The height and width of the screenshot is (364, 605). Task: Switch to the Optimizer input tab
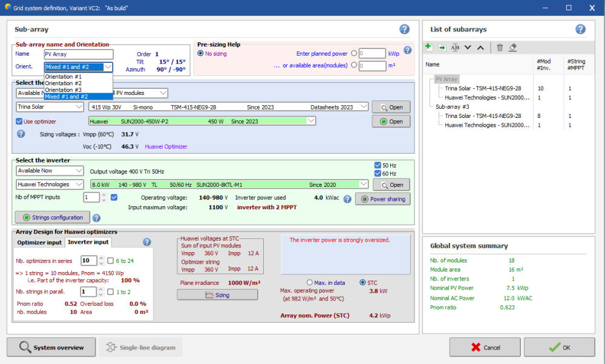(39, 242)
